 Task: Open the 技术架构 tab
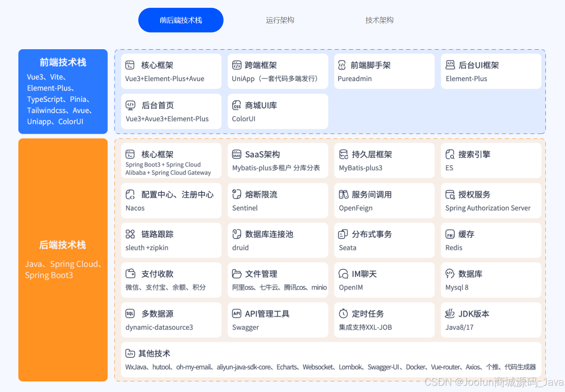(x=379, y=20)
